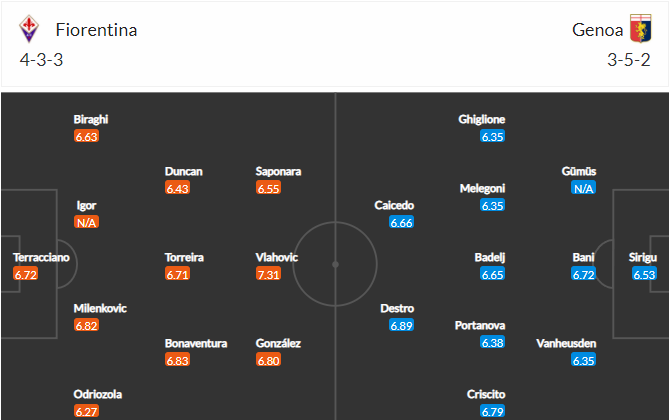Select Criscito's 6.79 rating badge
Viewport: 669px width, 420px height.
492,411
